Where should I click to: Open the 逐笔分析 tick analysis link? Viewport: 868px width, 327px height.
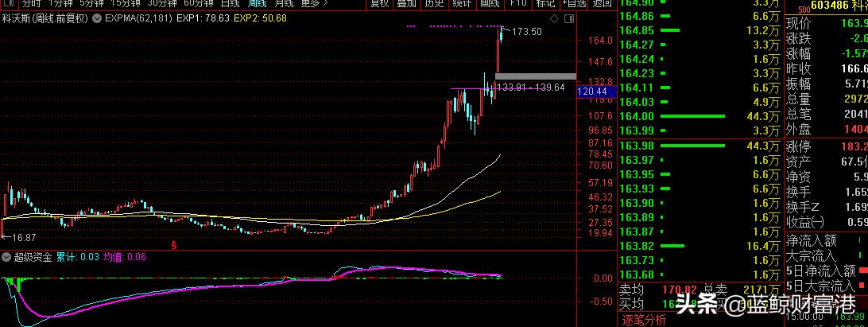click(644, 320)
